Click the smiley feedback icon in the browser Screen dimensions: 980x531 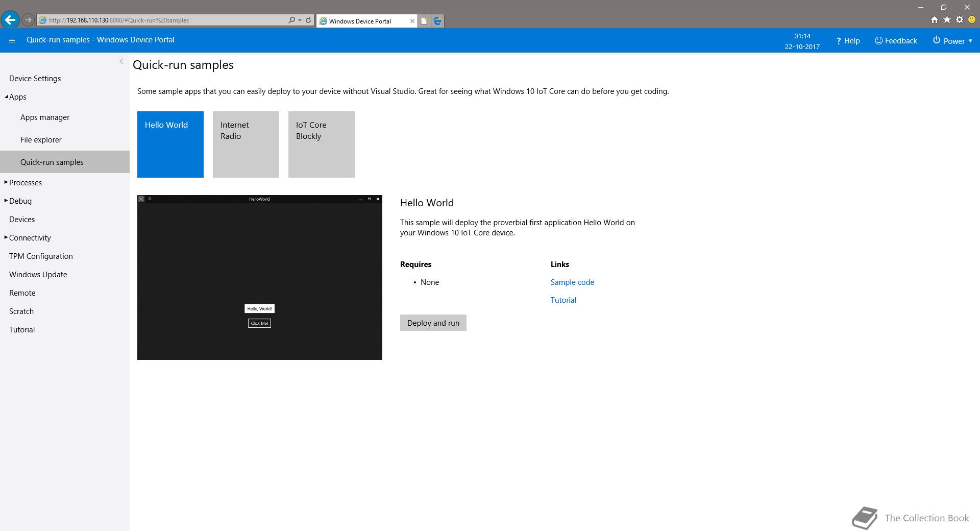[972, 20]
